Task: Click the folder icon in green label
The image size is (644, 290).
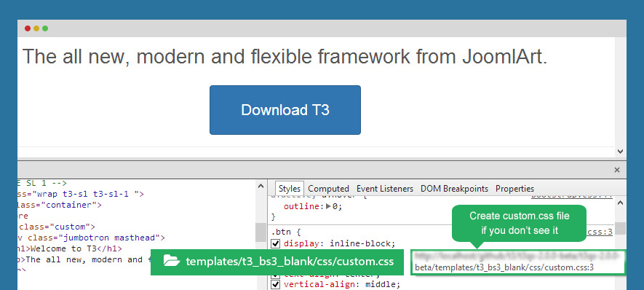Action: point(172,260)
